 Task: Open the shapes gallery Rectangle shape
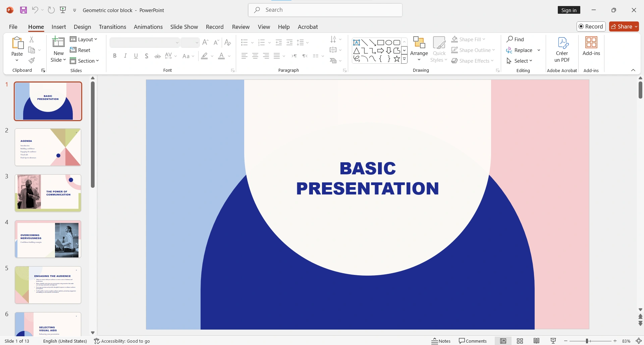click(x=380, y=43)
